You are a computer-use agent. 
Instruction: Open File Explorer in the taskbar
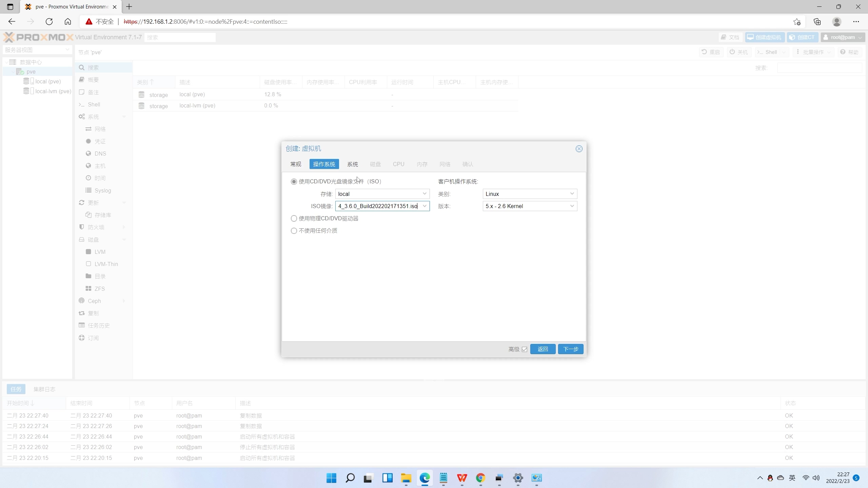(x=406, y=478)
